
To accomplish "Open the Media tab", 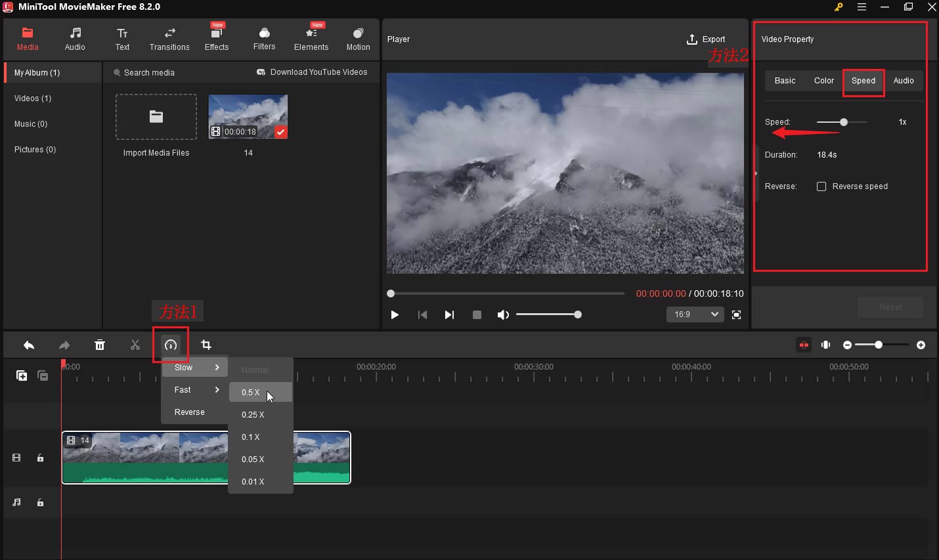I will pyautogui.click(x=28, y=39).
